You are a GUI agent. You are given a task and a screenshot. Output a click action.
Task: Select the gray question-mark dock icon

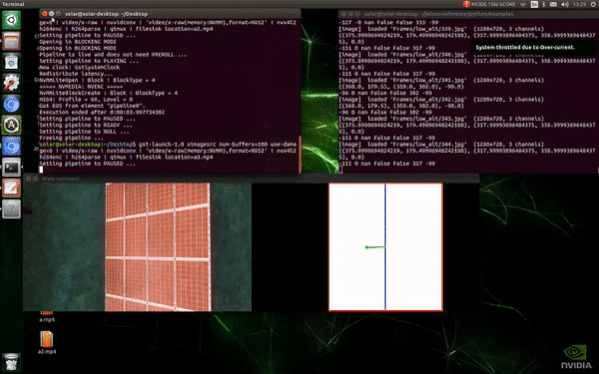coord(11,209)
